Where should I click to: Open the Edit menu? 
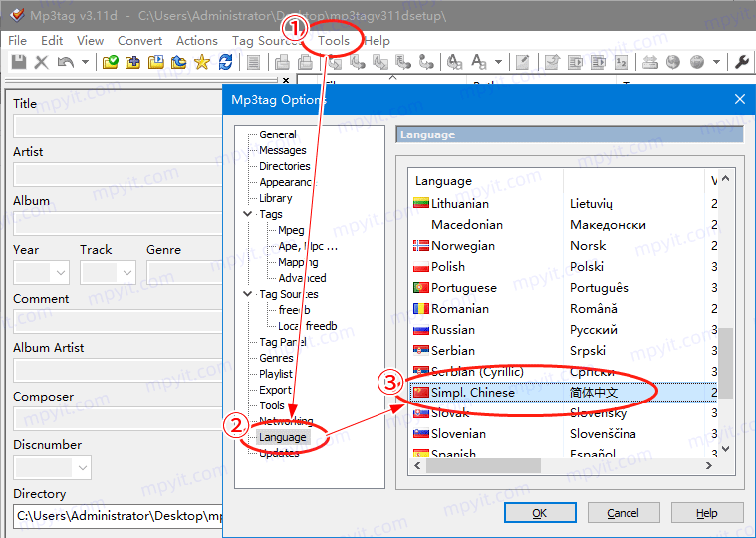(52, 41)
